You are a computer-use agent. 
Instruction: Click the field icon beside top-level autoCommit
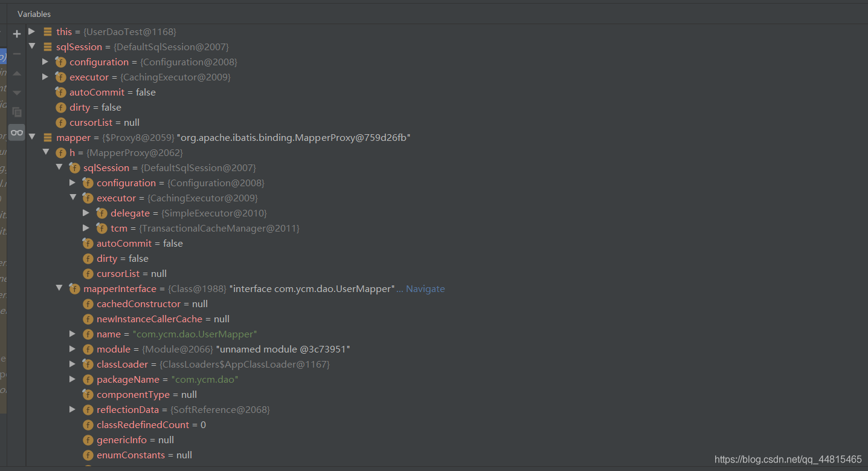pos(60,92)
